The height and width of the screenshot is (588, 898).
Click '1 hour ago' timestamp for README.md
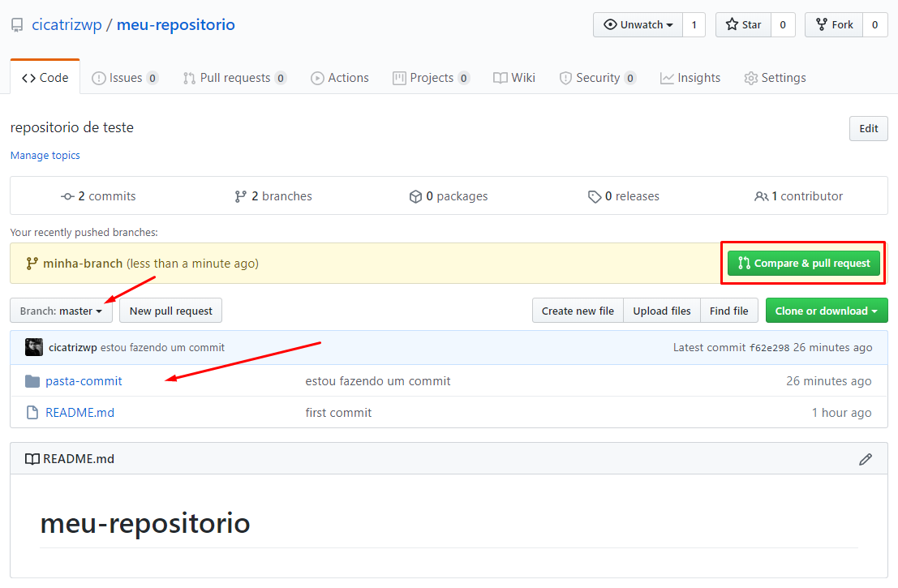click(x=841, y=413)
